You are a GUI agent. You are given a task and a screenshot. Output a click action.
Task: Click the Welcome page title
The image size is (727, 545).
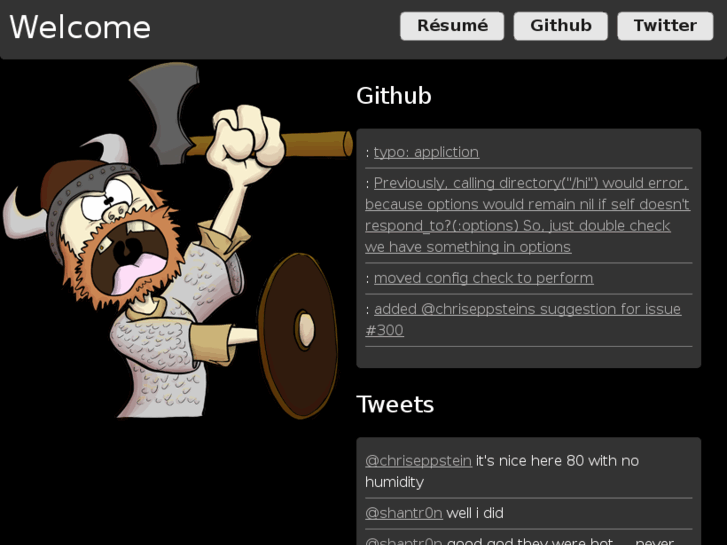coord(80,27)
